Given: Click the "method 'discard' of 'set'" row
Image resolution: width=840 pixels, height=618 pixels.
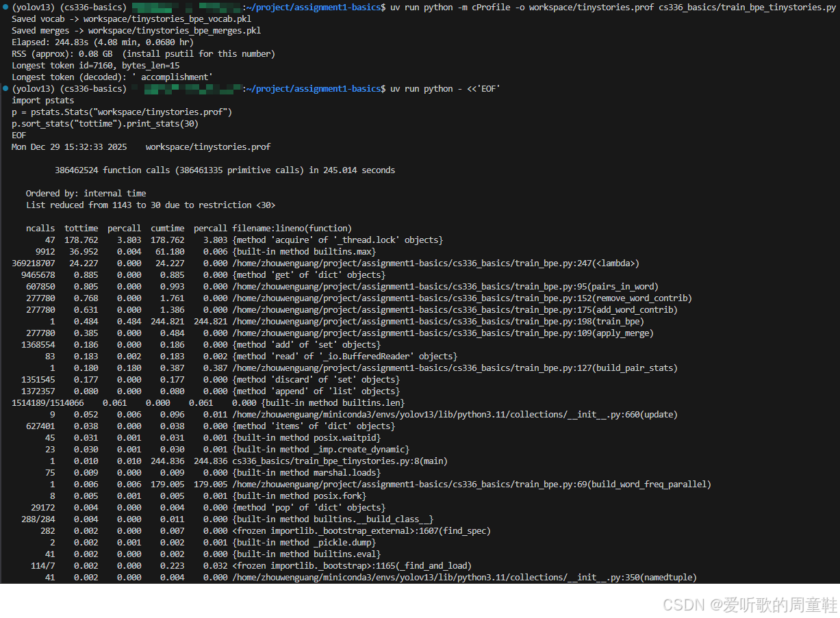Looking at the screenshot, I should [209, 380].
